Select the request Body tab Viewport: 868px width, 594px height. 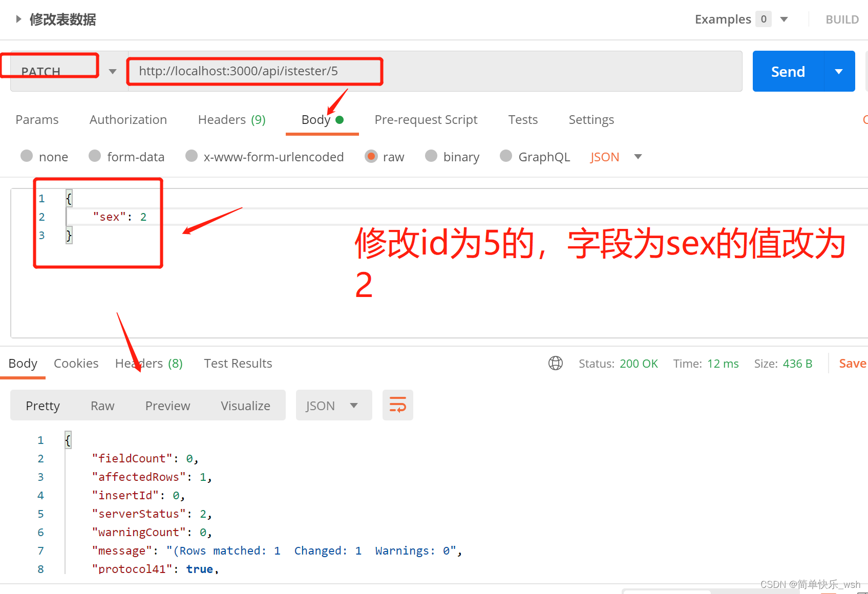coord(322,120)
